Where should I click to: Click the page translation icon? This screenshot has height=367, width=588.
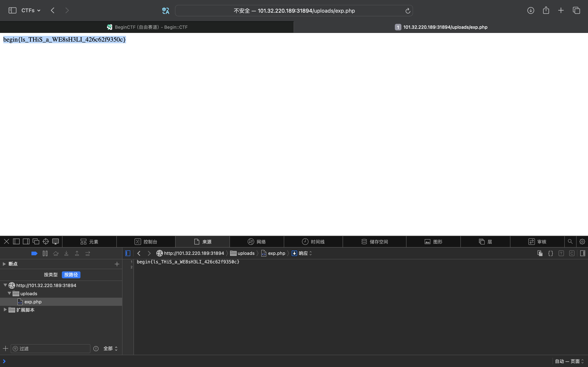(165, 11)
